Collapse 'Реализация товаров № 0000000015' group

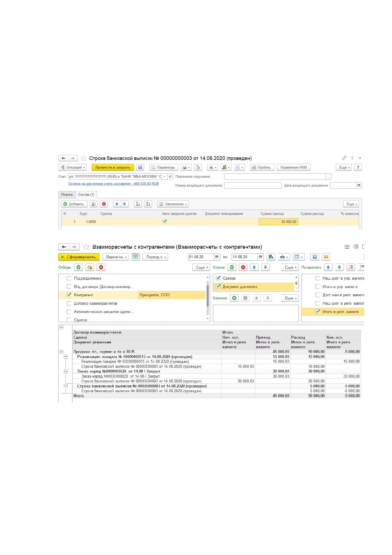tap(66, 357)
